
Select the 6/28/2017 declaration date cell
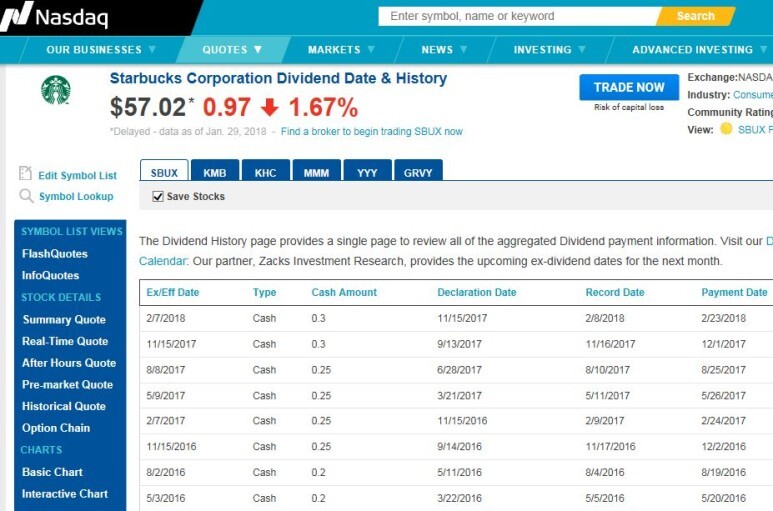click(x=459, y=370)
